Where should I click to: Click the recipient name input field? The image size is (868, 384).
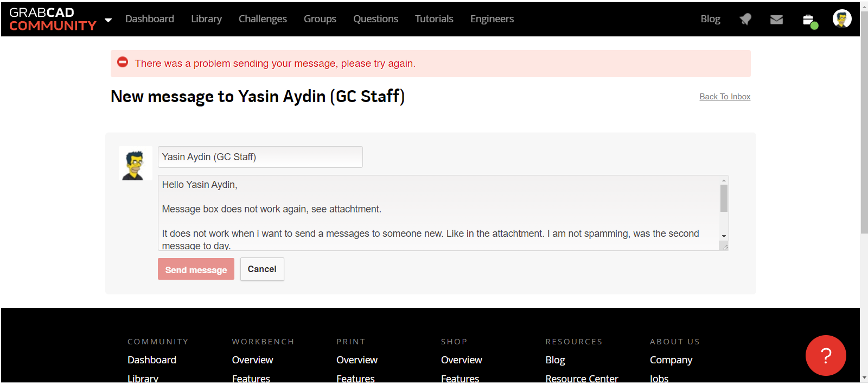[260, 157]
